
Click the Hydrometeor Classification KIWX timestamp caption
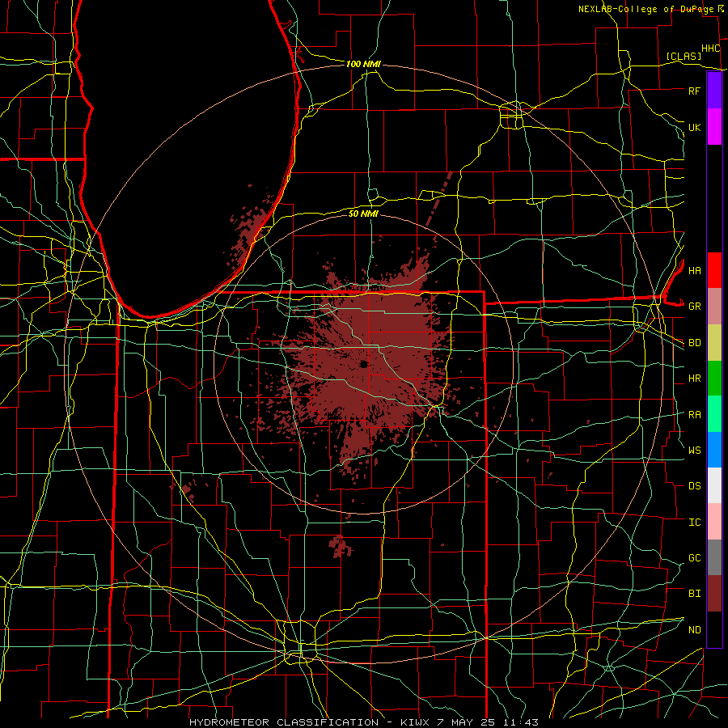pyautogui.click(x=363, y=722)
